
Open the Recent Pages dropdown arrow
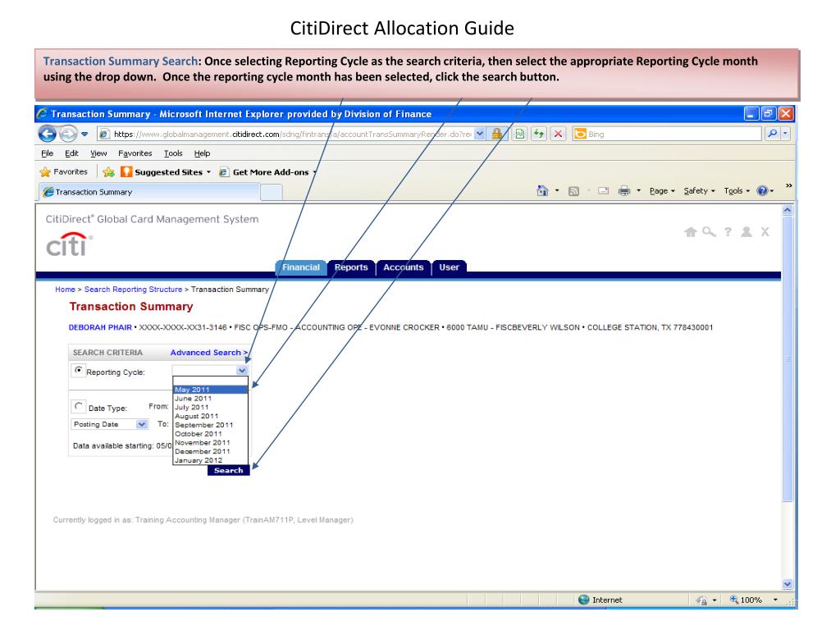tap(84, 134)
